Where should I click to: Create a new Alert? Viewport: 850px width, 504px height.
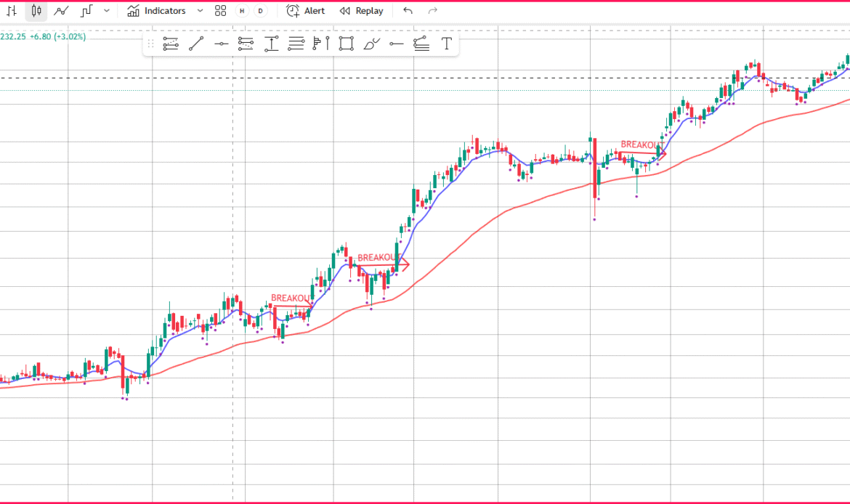pos(306,11)
